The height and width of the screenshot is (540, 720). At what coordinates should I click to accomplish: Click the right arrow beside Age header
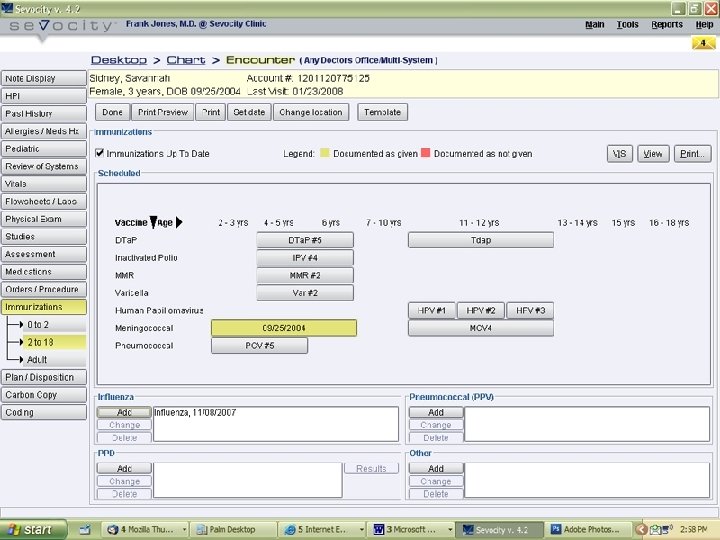pos(180,222)
